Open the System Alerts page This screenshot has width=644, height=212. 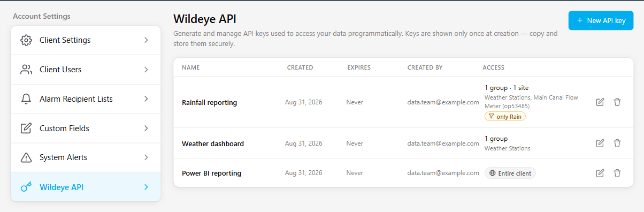tap(86, 157)
